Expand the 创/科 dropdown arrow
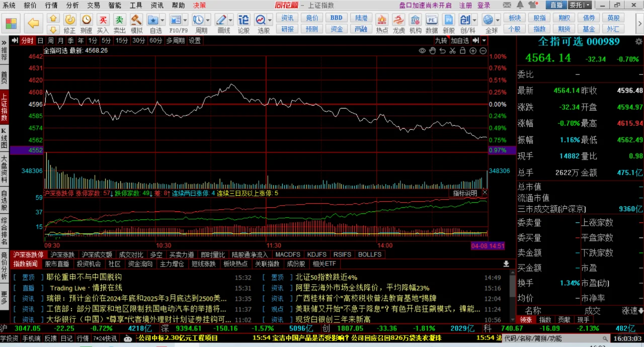 coord(475,20)
